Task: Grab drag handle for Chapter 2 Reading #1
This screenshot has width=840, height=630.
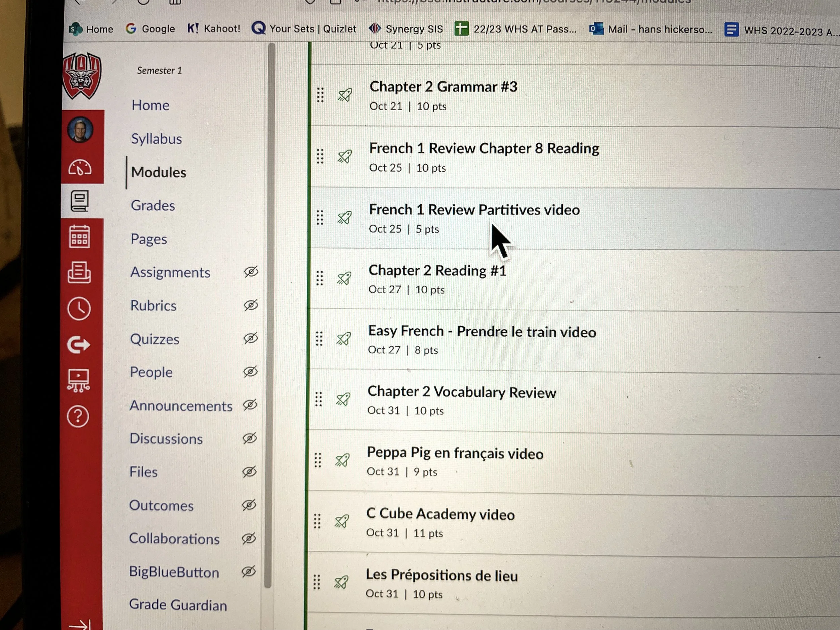Action: coord(319,278)
